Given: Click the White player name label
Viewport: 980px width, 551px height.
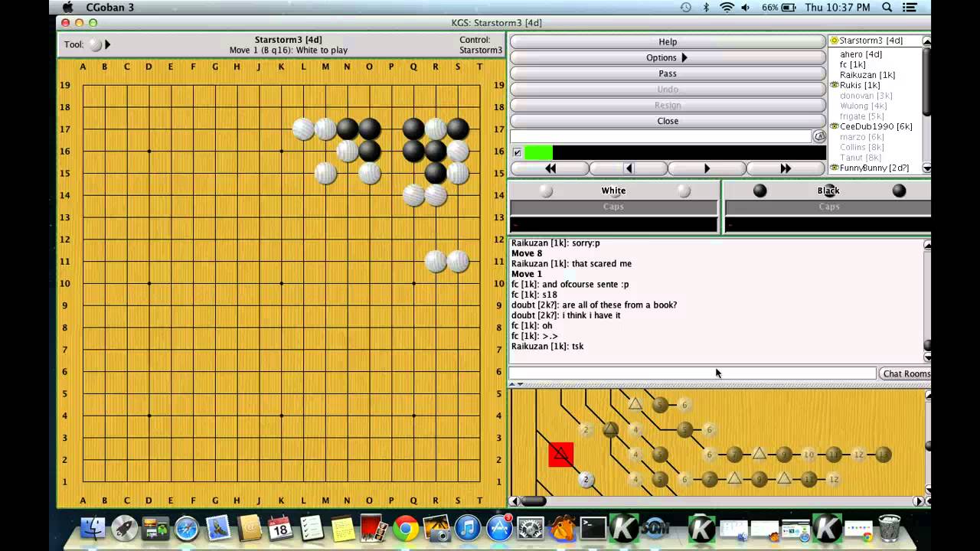Looking at the screenshot, I should (613, 191).
